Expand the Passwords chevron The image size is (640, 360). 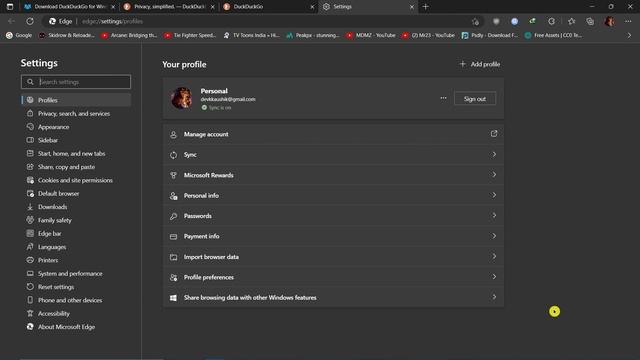(x=494, y=215)
